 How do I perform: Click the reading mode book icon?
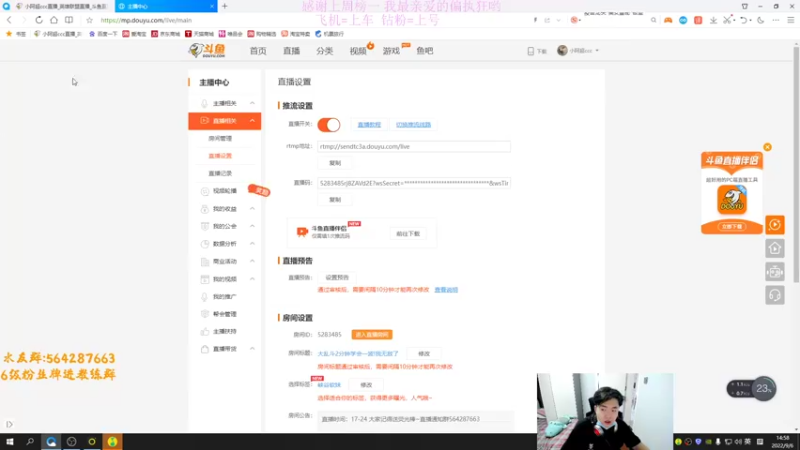[x=69, y=20]
